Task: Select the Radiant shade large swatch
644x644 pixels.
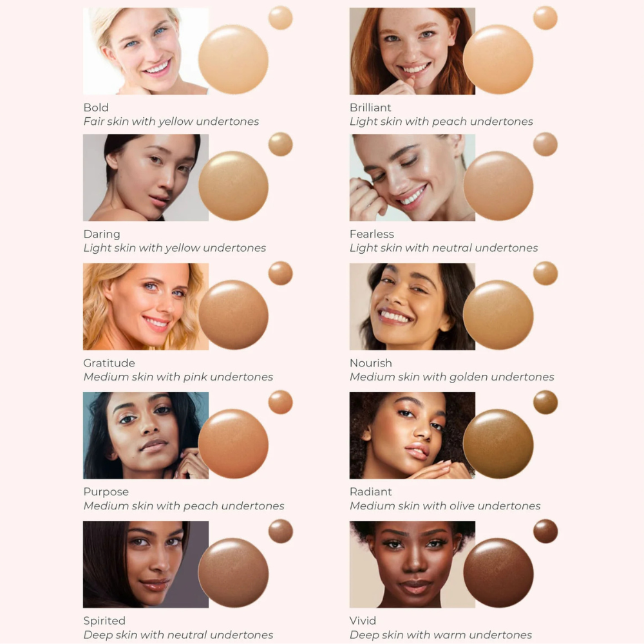Action: (498, 444)
